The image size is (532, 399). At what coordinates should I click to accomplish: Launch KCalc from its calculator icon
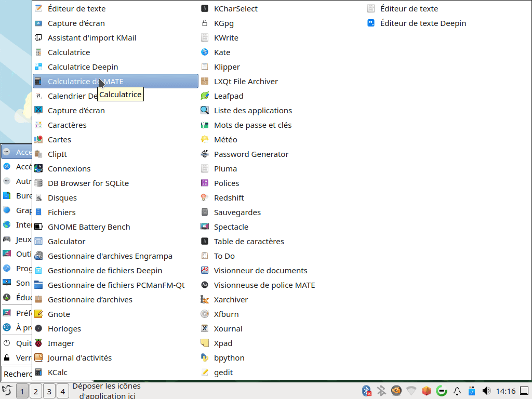click(x=38, y=372)
